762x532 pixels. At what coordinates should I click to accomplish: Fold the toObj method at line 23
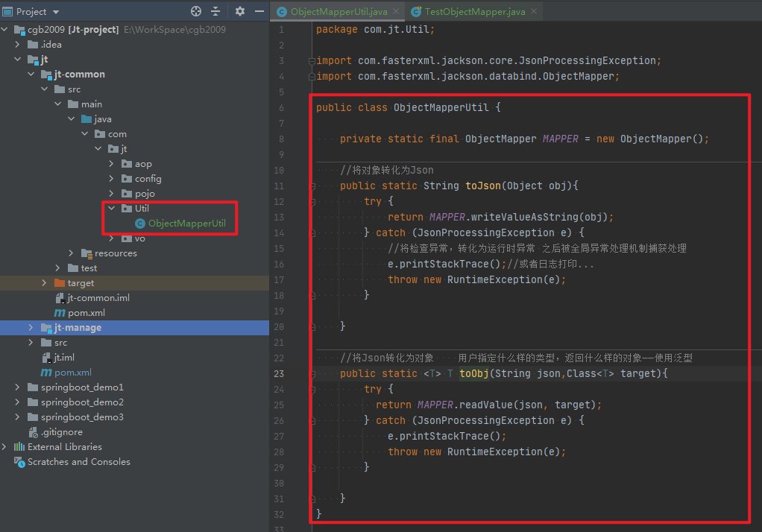[312, 373]
